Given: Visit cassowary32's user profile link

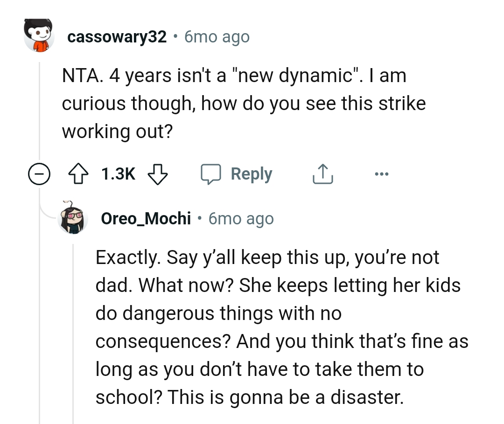Looking at the screenshot, I should [117, 37].
